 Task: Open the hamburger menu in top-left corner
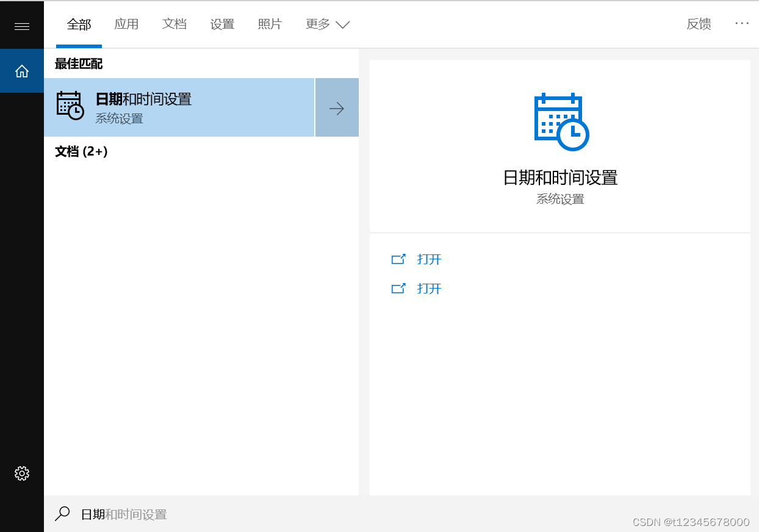[x=22, y=25]
